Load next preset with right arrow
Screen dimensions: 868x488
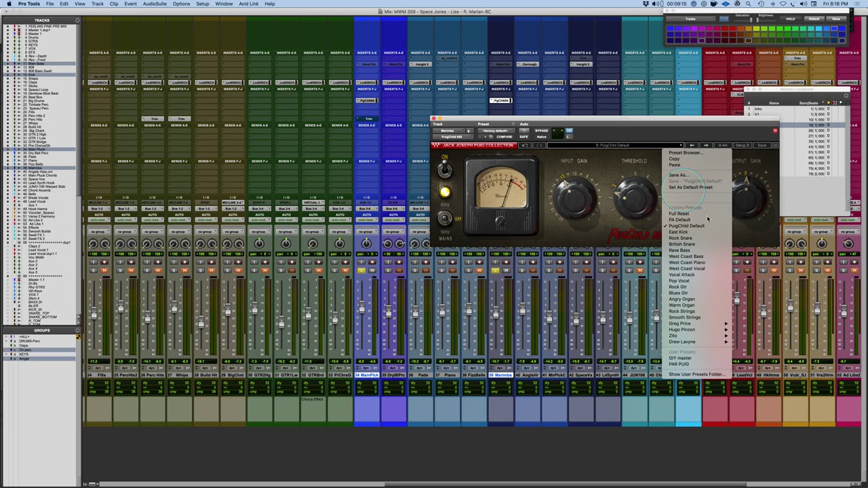pos(706,145)
